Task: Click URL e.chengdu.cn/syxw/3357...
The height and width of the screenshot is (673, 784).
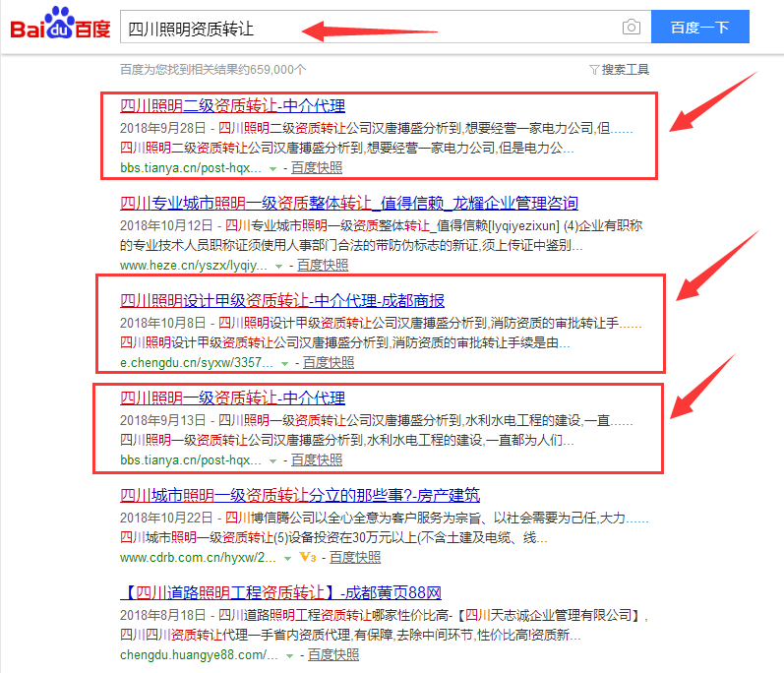Action: (x=197, y=362)
